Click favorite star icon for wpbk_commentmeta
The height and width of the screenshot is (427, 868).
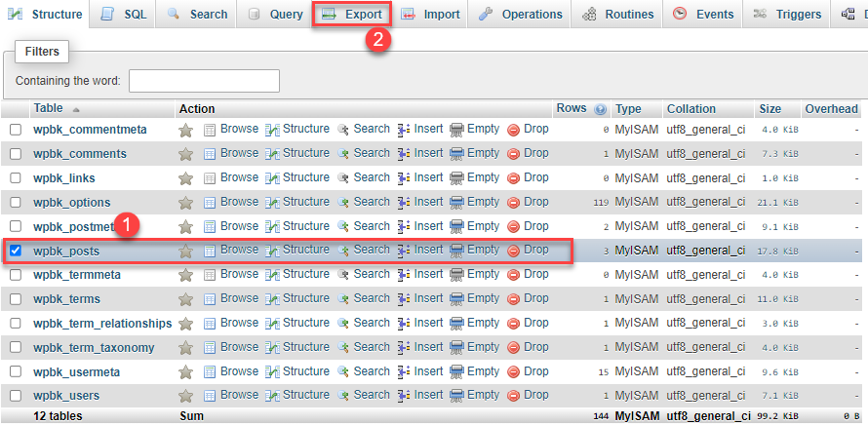[185, 130]
